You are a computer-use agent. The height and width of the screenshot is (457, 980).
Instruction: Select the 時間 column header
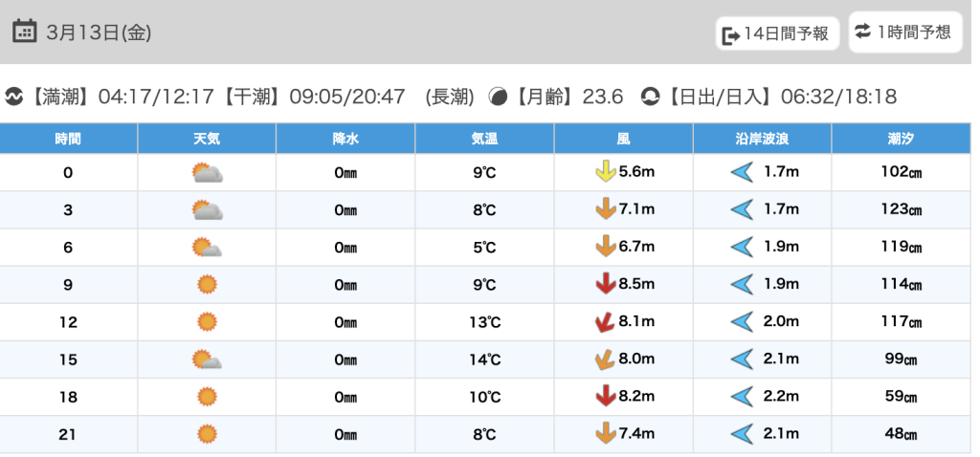68,140
